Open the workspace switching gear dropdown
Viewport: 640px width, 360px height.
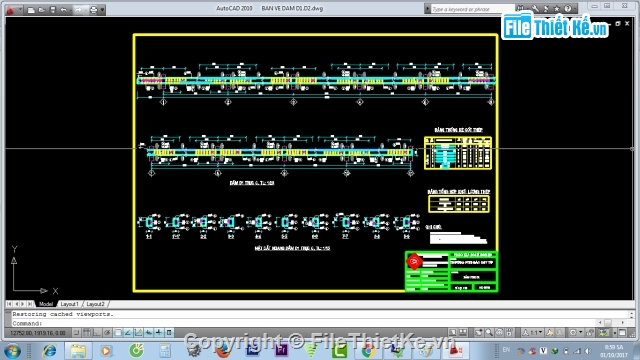pos(575,333)
